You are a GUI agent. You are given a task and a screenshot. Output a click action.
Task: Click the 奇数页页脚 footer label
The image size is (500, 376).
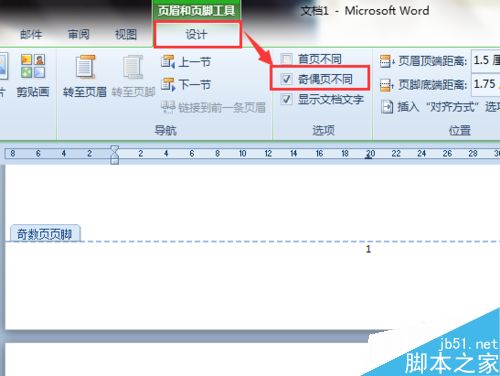point(45,234)
